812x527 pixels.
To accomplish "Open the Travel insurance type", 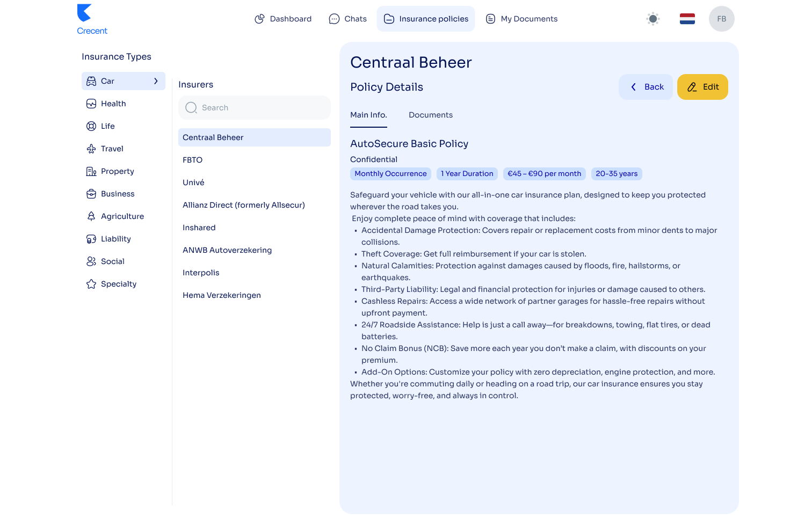I will (x=124, y=149).
